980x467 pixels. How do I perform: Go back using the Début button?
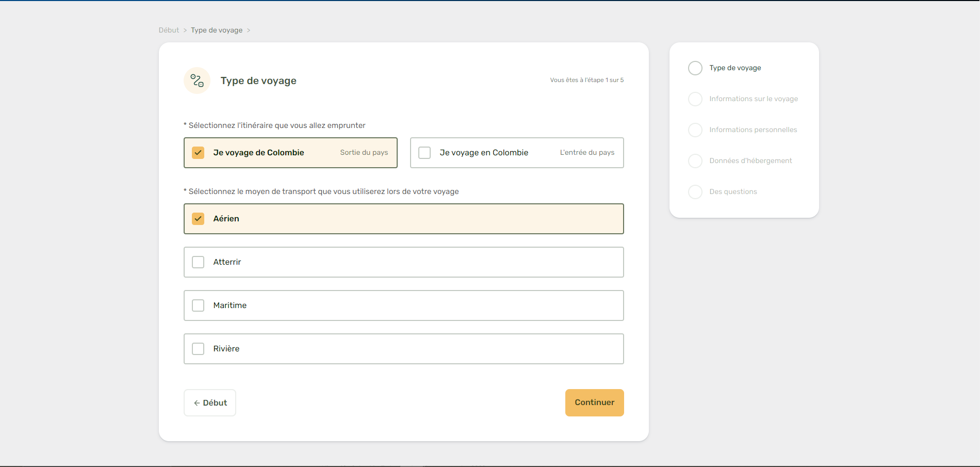tap(210, 402)
